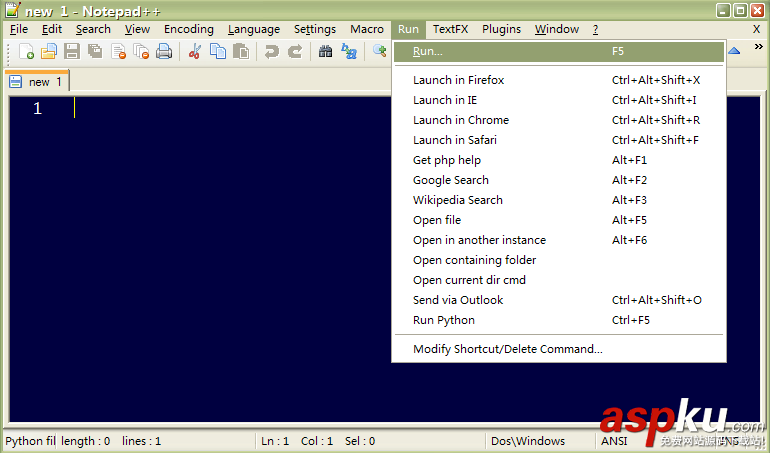Select Open in another instance

[559, 240]
